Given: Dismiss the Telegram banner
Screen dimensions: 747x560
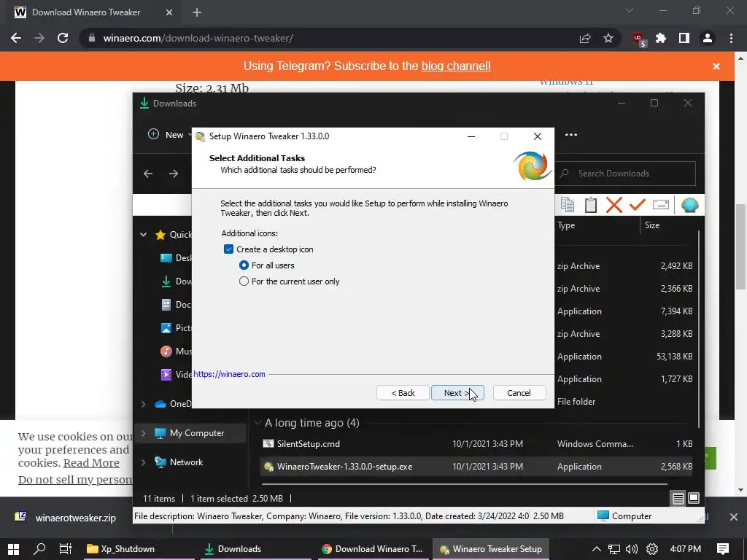Looking at the screenshot, I should [716, 66].
